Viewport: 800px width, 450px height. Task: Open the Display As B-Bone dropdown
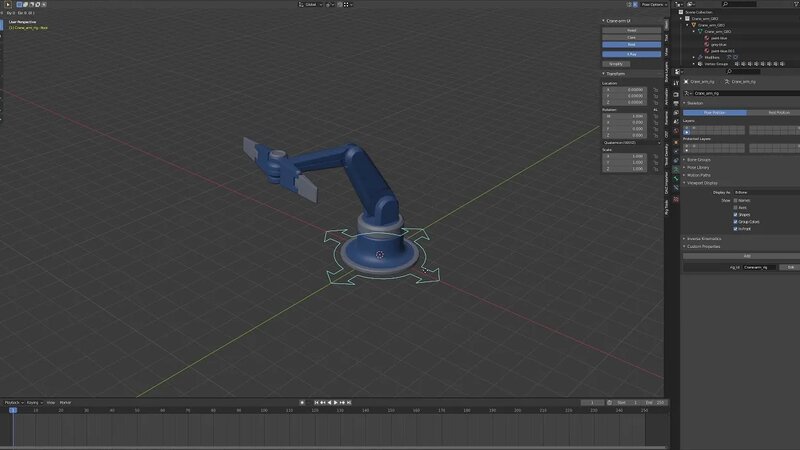pos(767,192)
